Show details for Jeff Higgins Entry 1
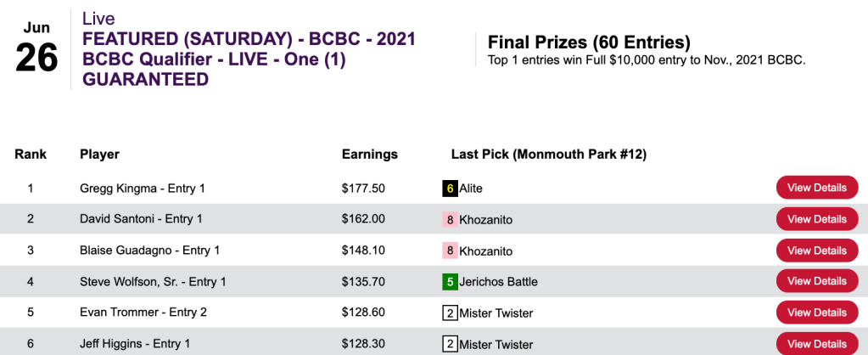 [816, 344]
